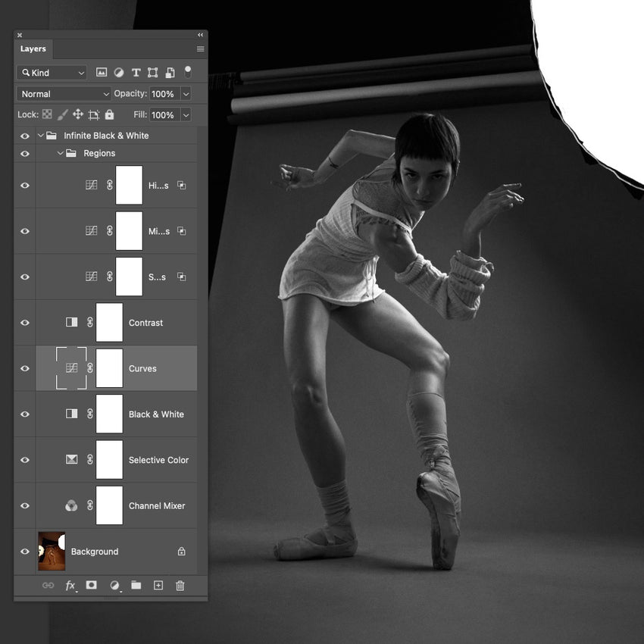The width and height of the screenshot is (644, 644).
Task: Open the Opacity slider dropdown
Action: tap(186, 93)
